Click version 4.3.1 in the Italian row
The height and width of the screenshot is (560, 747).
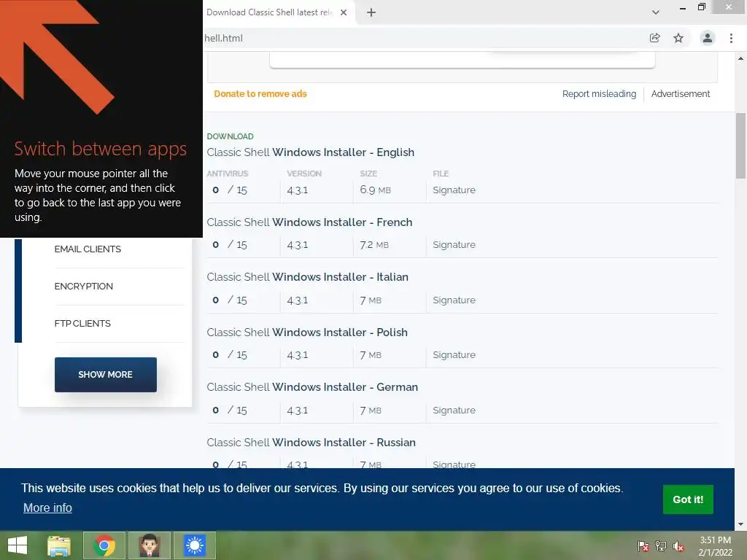coord(298,300)
